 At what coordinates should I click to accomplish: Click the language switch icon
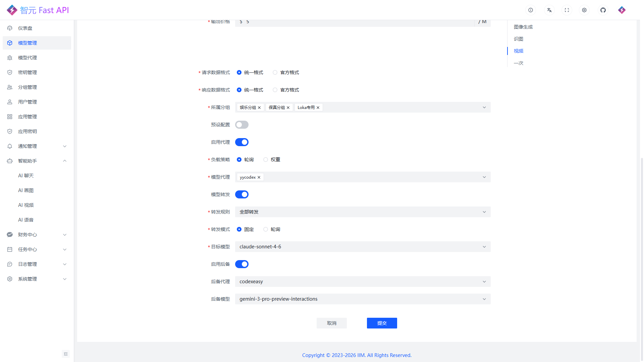[549, 10]
